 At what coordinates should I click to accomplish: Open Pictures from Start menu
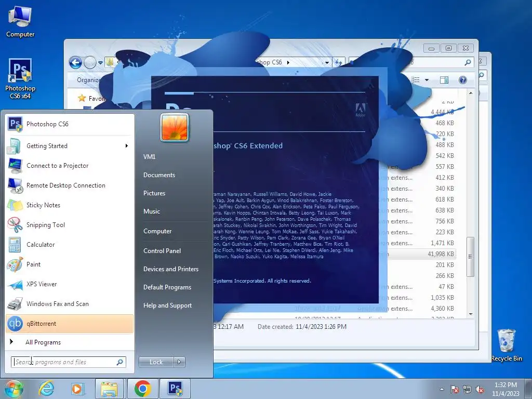[x=154, y=193]
